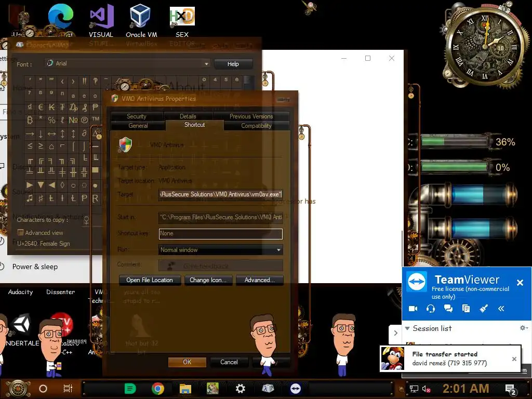Open the green chat app on taskbar

click(130, 389)
